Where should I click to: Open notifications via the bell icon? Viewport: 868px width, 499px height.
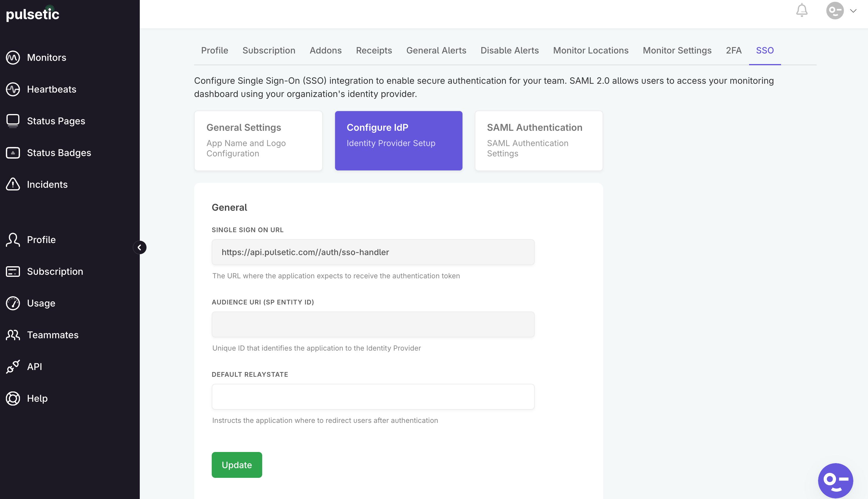pyautogui.click(x=802, y=10)
